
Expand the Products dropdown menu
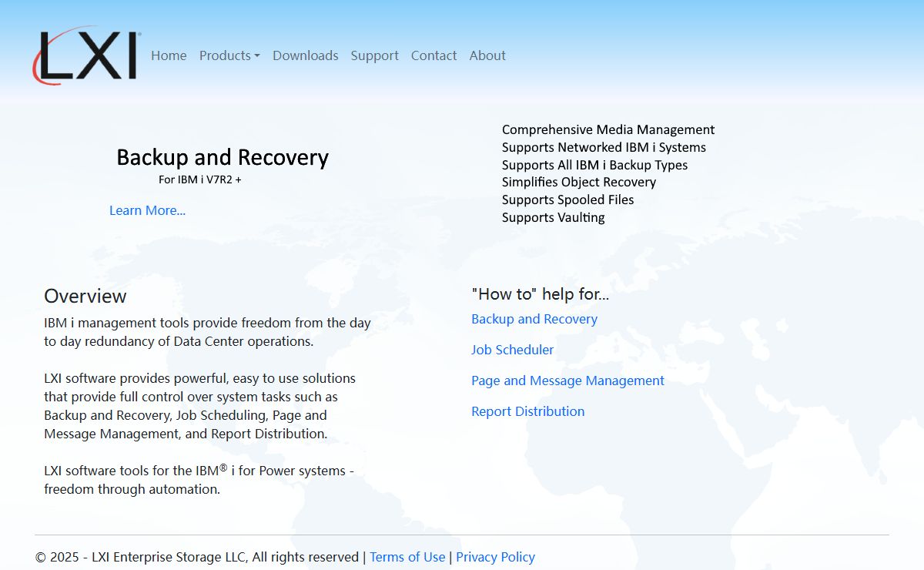click(x=229, y=55)
